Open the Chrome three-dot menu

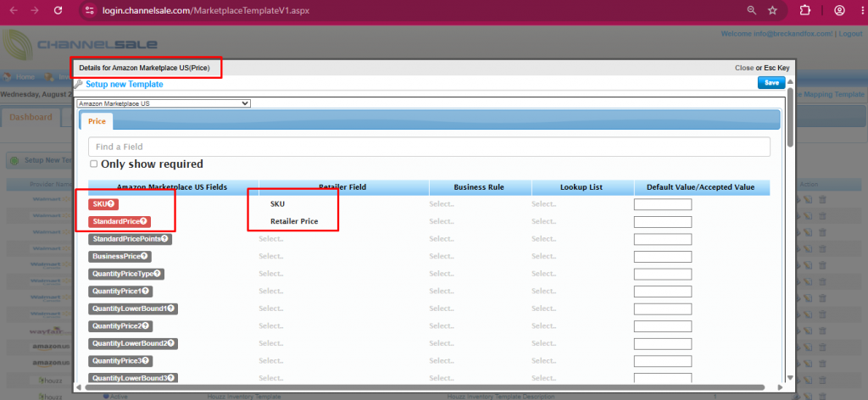[861, 10]
